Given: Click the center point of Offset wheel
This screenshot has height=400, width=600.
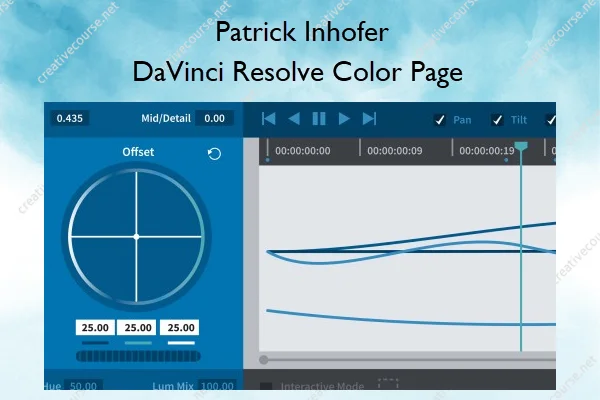Looking at the screenshot, I should (x=136, y=236).
